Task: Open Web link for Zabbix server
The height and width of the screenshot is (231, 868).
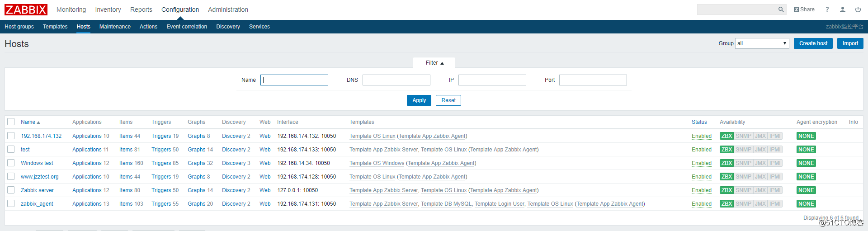Action: (x=265, y=190)
